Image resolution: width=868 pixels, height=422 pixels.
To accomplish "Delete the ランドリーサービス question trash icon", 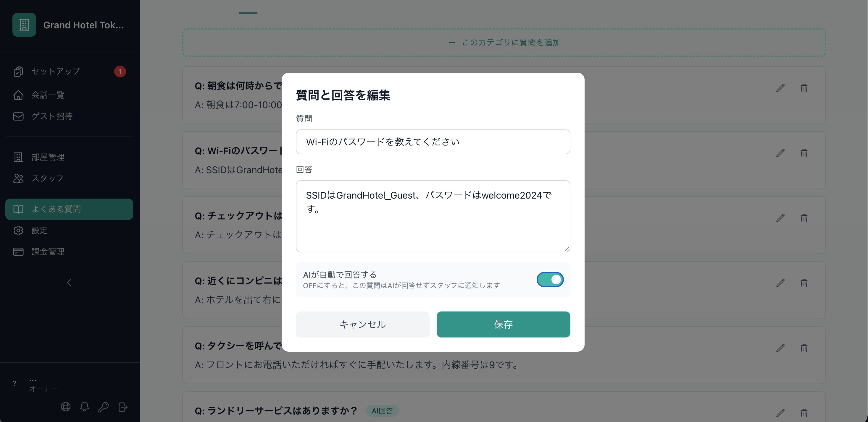I will 804,413.
